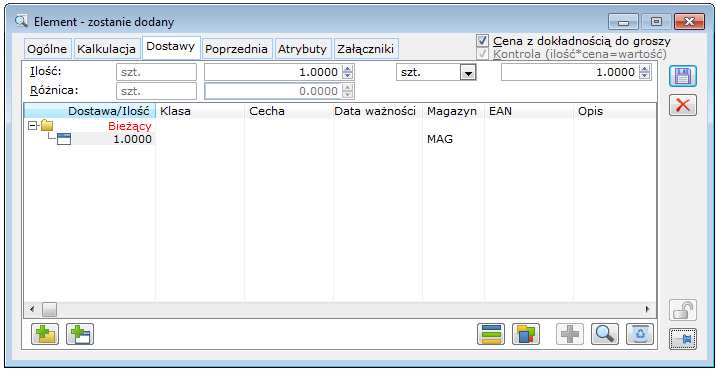Click the first Ilość quantity spinner arrows
717x370 pixels.
tap(348, 72)
